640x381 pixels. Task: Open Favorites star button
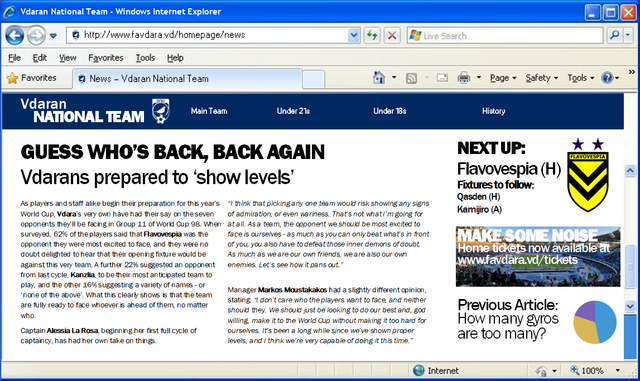point(31,78)
